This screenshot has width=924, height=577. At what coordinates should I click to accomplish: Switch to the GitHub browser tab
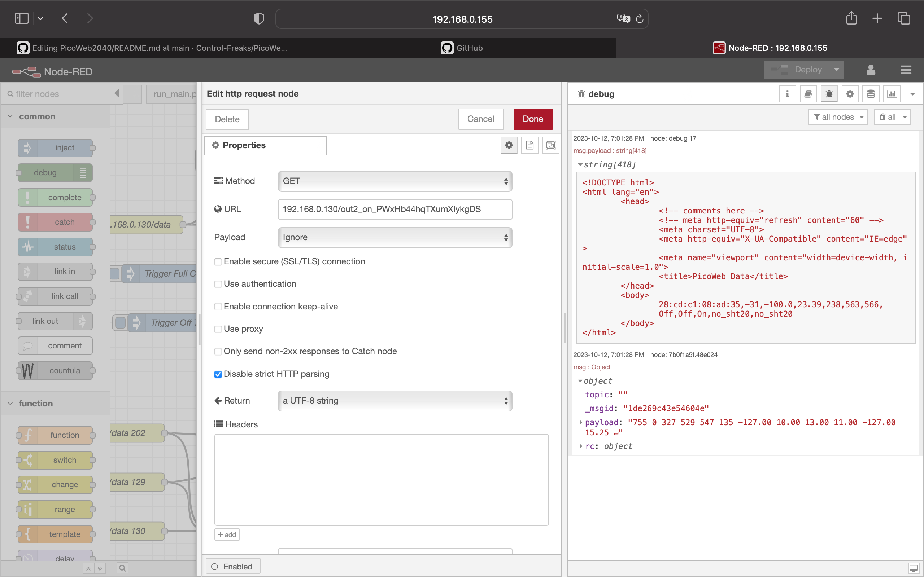point(461,48)
